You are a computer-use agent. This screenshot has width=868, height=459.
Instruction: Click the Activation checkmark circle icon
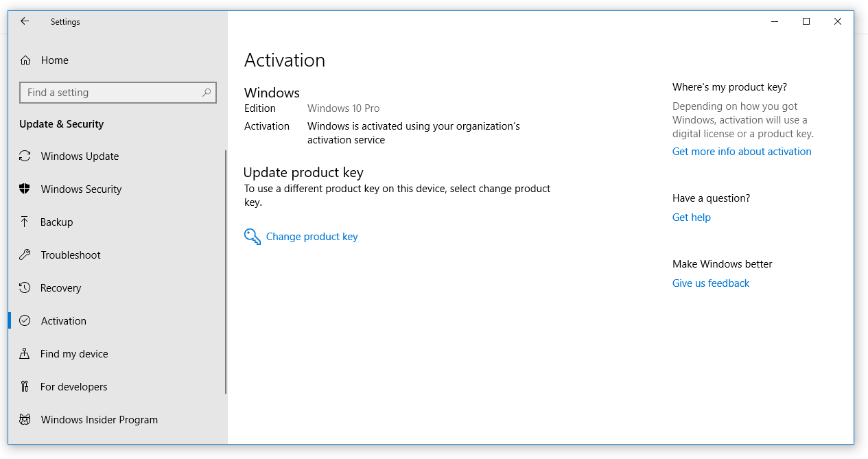pyautogui.click(x=25, y=321)
